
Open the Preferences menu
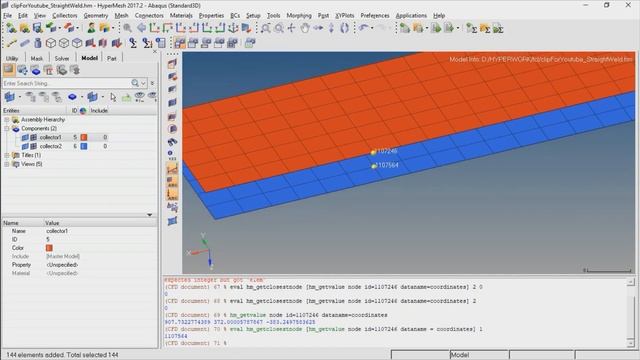[x=375, y=16]
